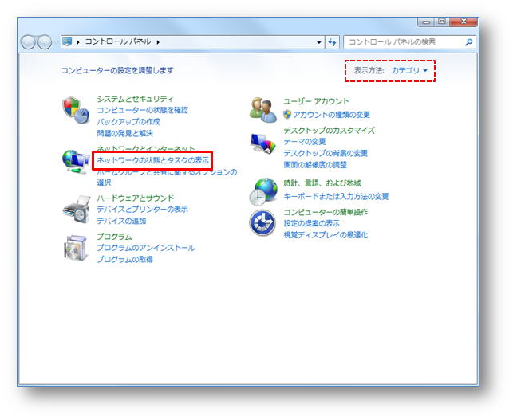
Task: Click the Ease of Access blue circle icon
Action: (x=262, y=223)
